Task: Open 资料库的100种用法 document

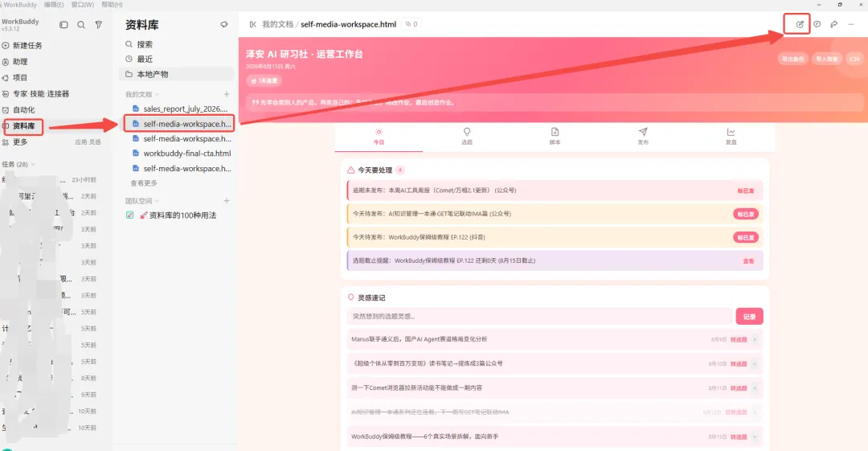Action: tap(178, 215)
